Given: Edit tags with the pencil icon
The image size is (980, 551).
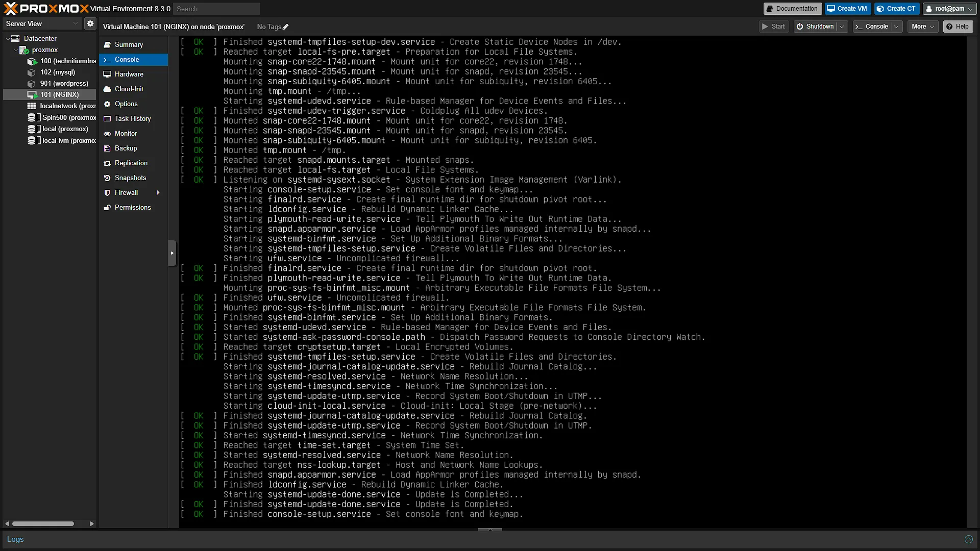Looking at the screenshot, I should pyautogui.click(x=286, y=27).
